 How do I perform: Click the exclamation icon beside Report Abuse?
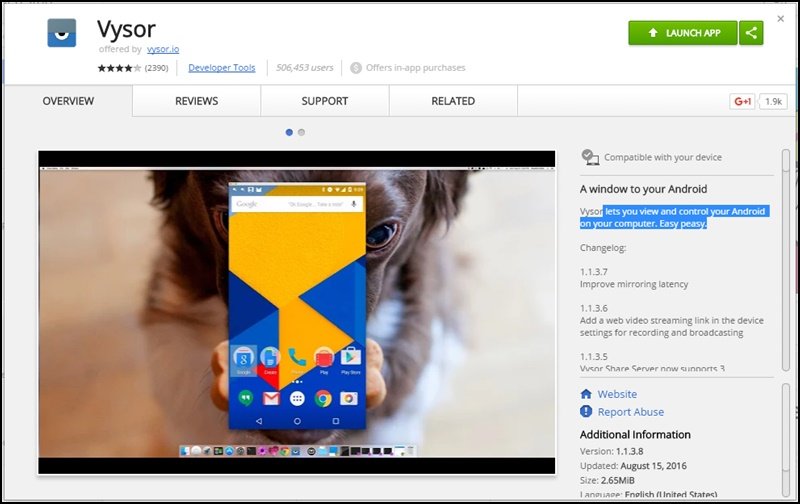click(x=586, y=411)
